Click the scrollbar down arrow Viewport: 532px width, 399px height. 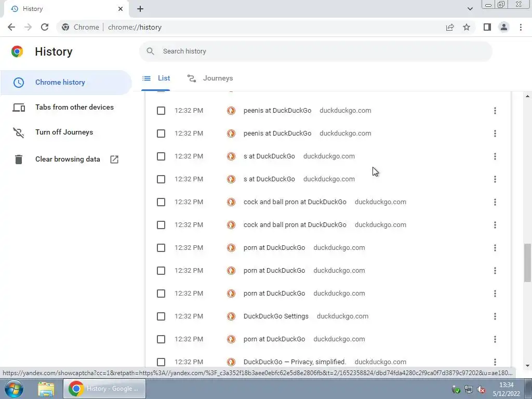(527, 366)
